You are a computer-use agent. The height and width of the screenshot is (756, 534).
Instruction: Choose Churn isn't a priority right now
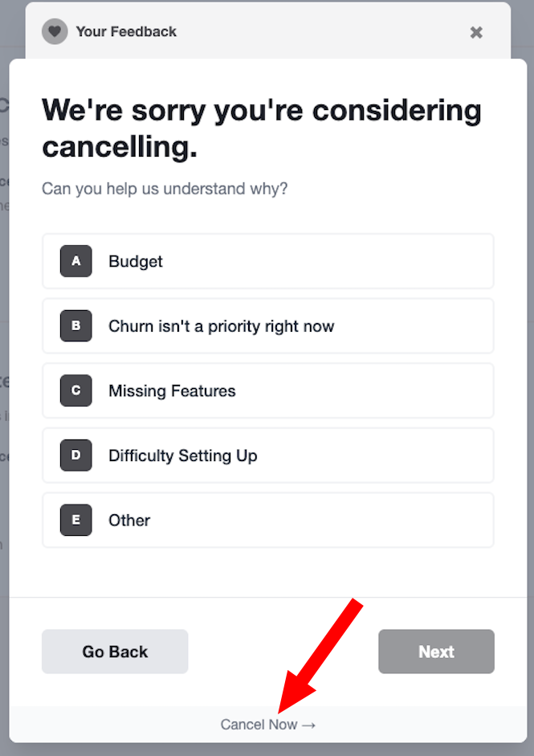(267, 326)
